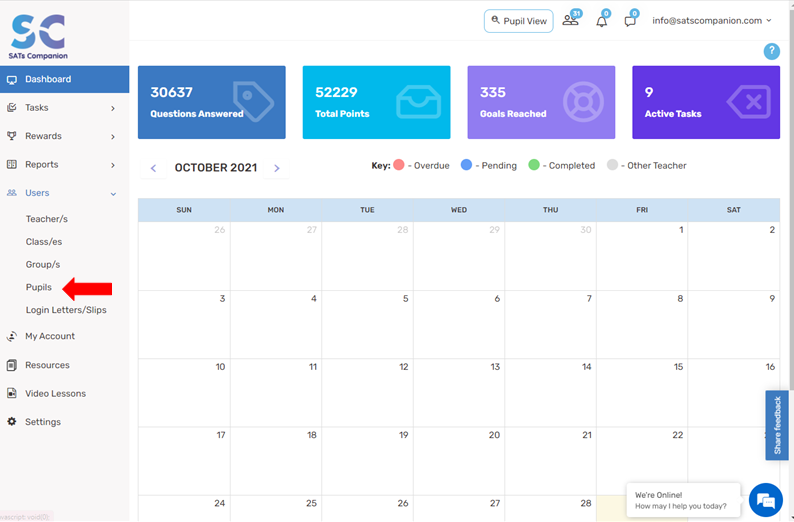Click the Share feedback side tab

tap(777, 425)
